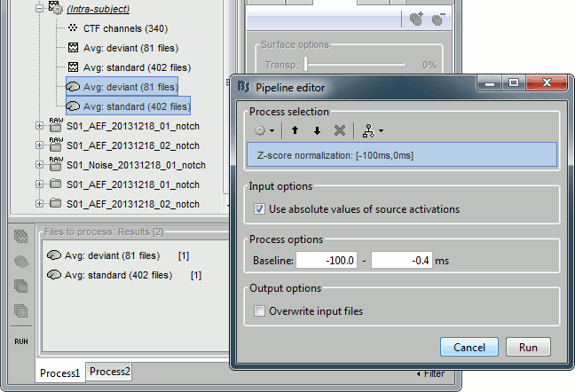Cancel the Pipeline editor dialog
This screenshot has width=575, height=392.
tap(469, 347)
